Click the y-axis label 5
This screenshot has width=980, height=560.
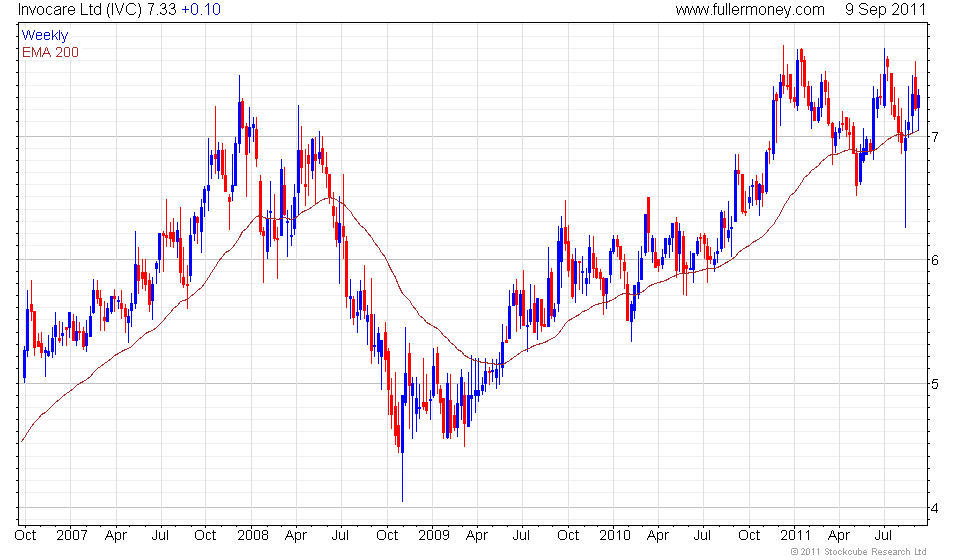935,384
